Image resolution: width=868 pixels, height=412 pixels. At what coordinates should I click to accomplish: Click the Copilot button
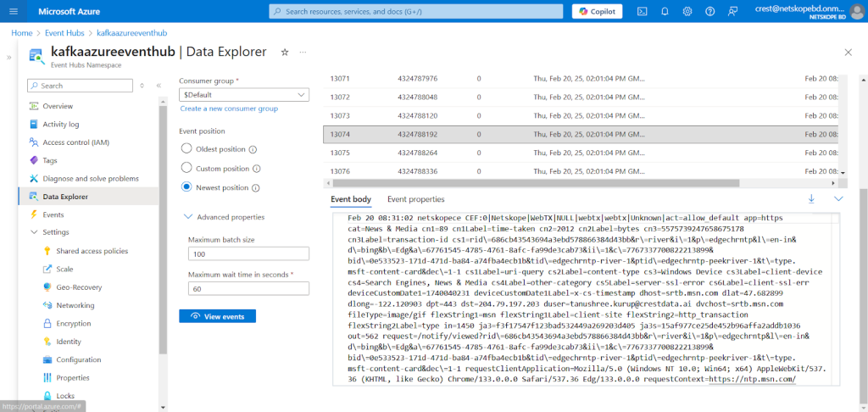pyautogui.click(x=597, y=11)
